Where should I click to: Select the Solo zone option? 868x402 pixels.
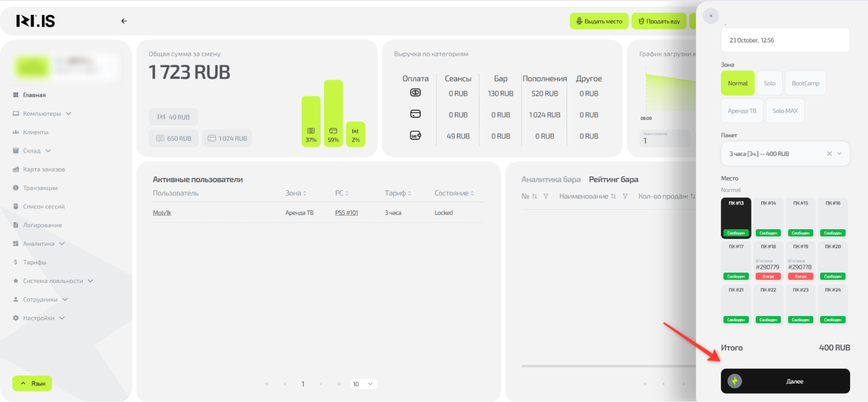pyautogui.click(x=769, y=83)
